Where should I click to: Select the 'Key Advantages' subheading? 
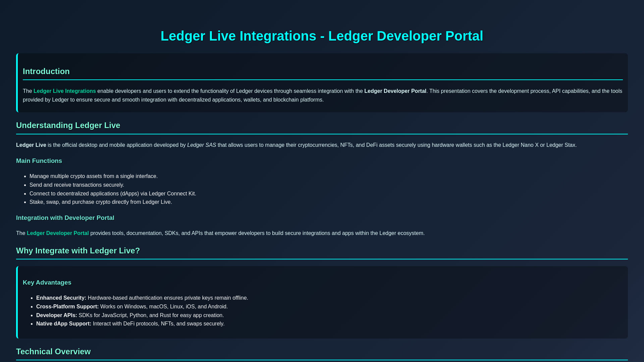47,283
